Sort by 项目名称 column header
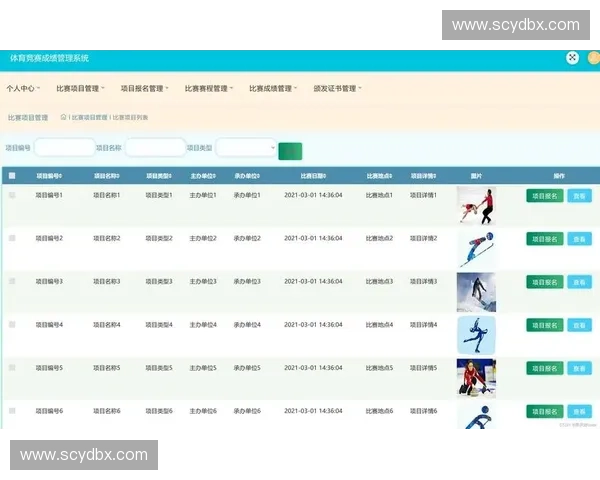This screenshot has width=600, height=480. coord(107,176)
